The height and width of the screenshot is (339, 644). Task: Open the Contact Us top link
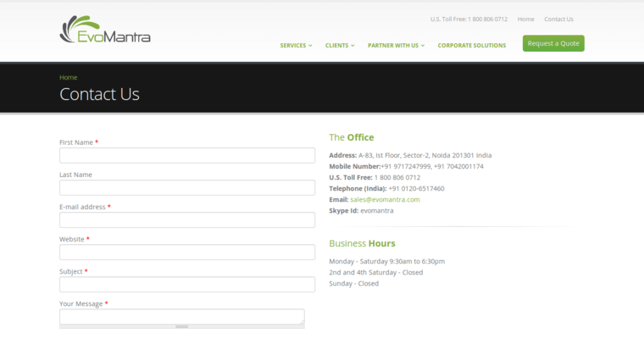click(x=558, y=19)
